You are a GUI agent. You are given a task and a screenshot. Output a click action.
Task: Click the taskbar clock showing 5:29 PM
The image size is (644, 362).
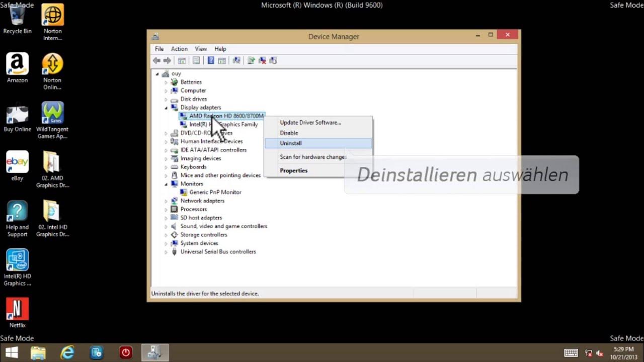623,353
